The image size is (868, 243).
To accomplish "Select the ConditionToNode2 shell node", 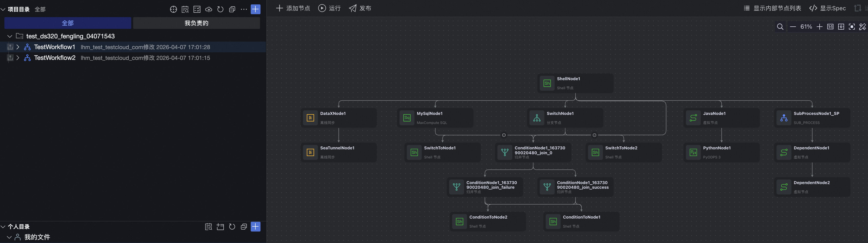I will (x=488, y=221).
